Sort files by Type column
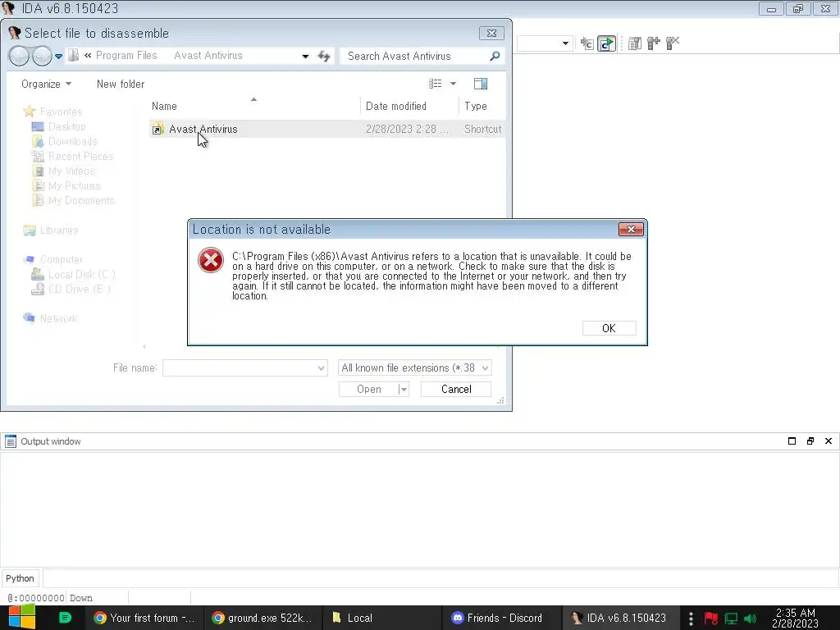The width and height of the screenshot is (840, 630). (x=476, y=106)
